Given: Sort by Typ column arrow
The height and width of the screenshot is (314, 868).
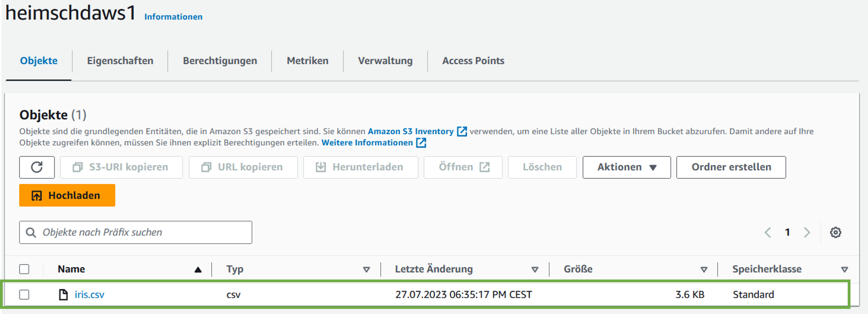Looking at the screenshot, I should click(x=366, y=269).
